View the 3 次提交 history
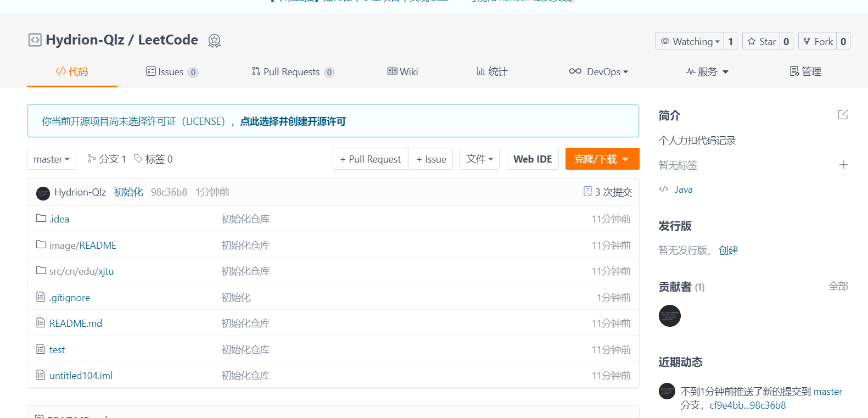The width and height of the screenshot is (868, 418). pyautogui.click(x=608, y=192)
